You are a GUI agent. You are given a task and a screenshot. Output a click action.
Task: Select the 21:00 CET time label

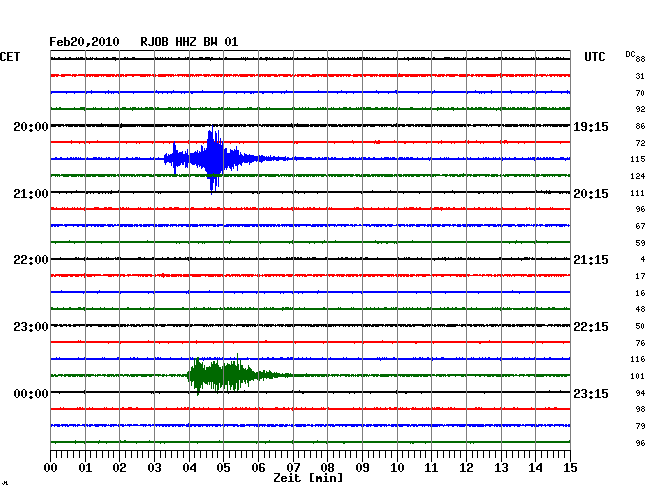(31, 194)
